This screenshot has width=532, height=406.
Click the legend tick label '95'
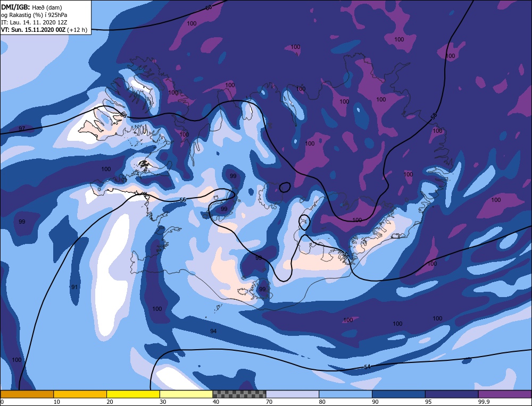tap(428, 402)
